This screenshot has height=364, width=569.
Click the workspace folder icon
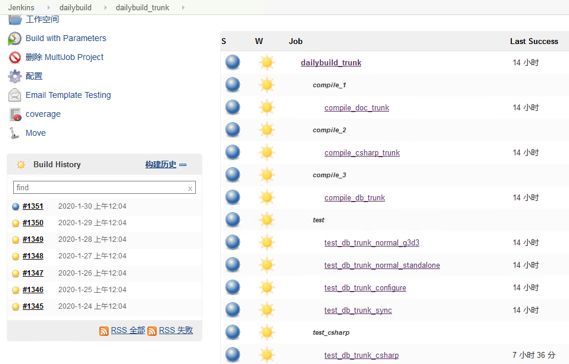[x=15, y=20]
